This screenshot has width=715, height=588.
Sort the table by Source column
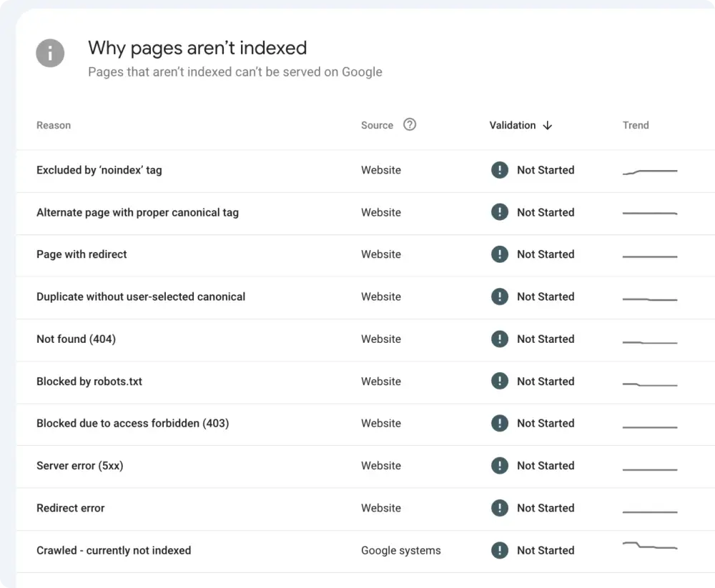pyautogui.click(x=377, y=125)
